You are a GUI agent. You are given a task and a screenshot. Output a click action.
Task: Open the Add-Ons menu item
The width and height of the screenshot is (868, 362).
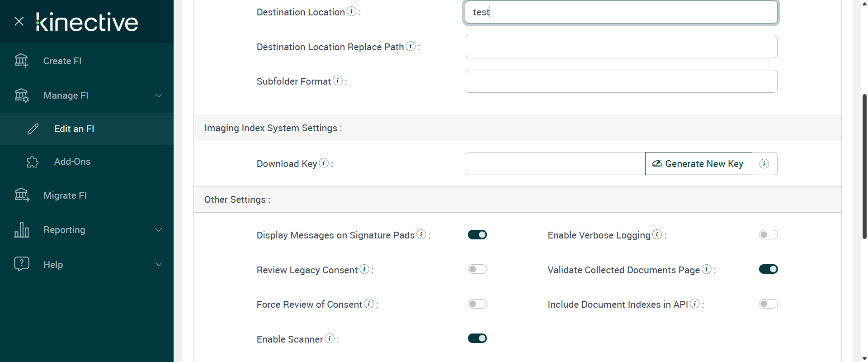point(72,162)
